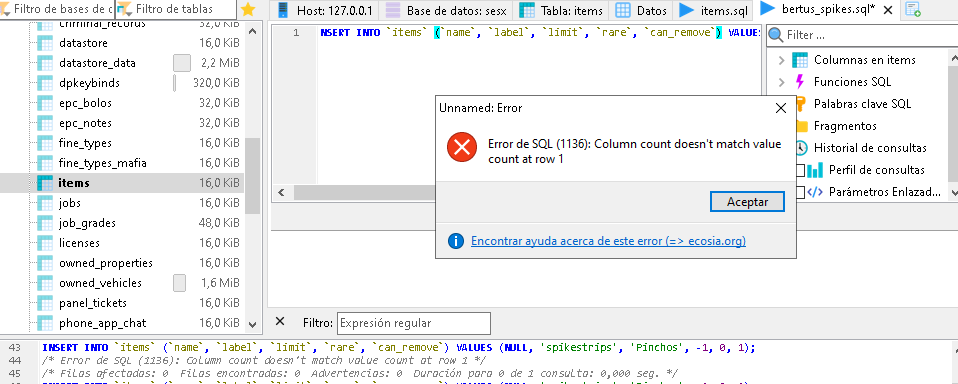Click the red error icon in dialog
This screenshot has height=384, width=958.
click(462, 147)
